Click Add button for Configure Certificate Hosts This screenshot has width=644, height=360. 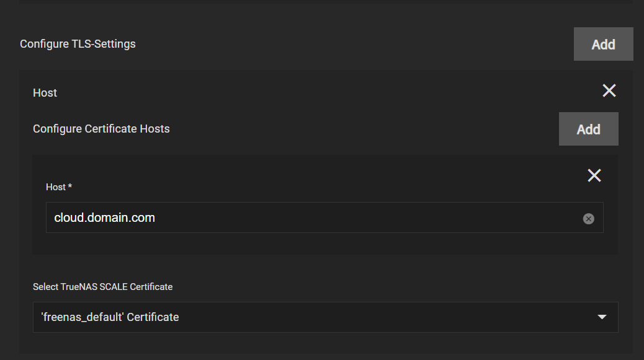(588, 129)
